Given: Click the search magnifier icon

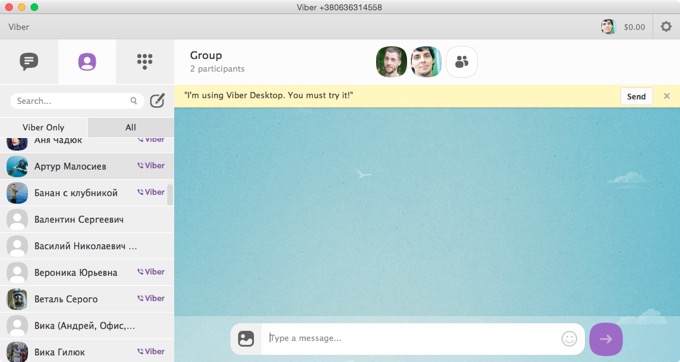Looking at the screenshot, I should (134, 101).
